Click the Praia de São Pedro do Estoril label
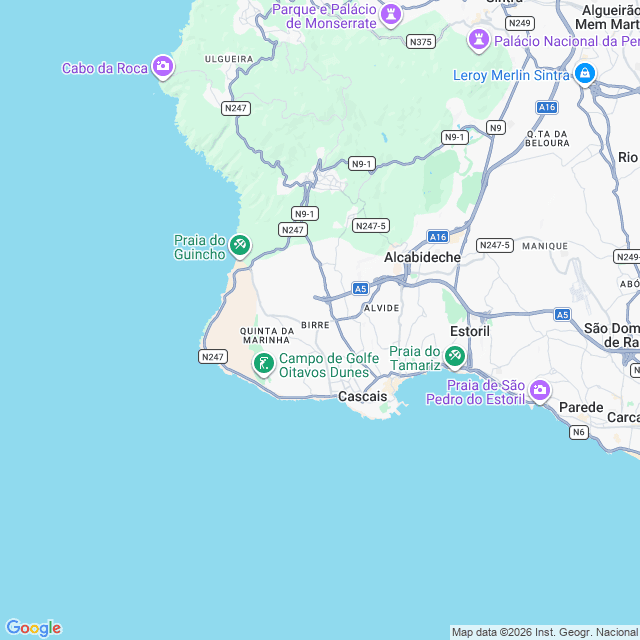 click(476, 392)
